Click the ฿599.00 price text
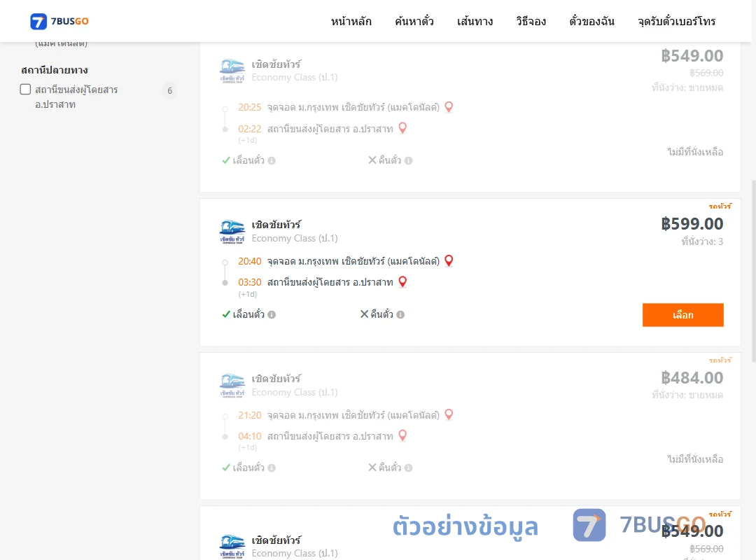This screenshot has width=756, height=560. [x=692, y=224]
